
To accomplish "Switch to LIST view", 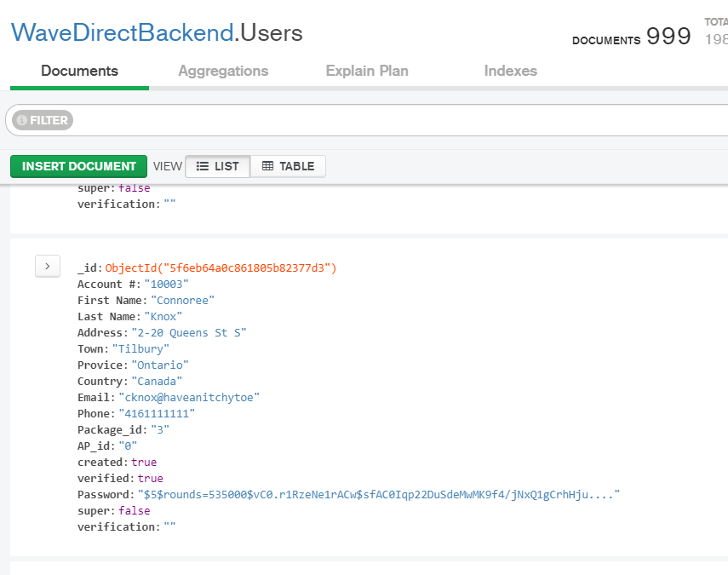I will click(x=218, y=166).
